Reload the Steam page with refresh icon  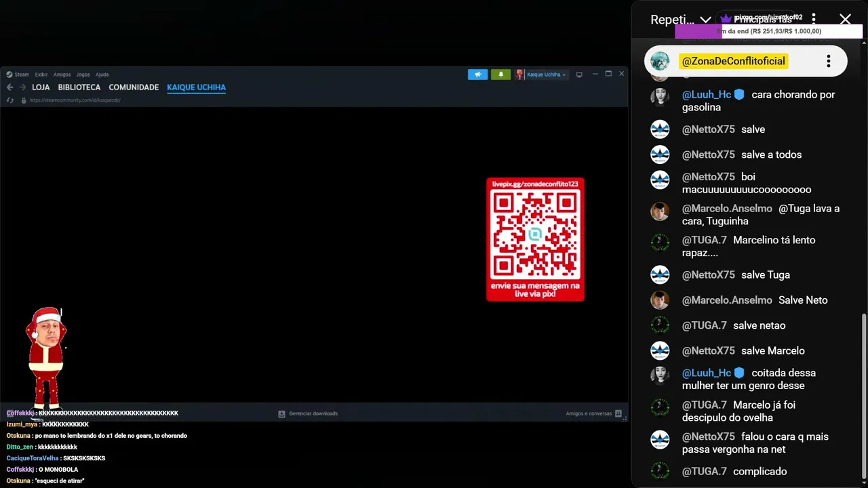click(9, 100)
